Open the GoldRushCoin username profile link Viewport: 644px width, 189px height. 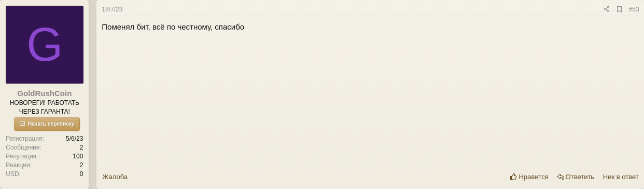tap(45, 93)
